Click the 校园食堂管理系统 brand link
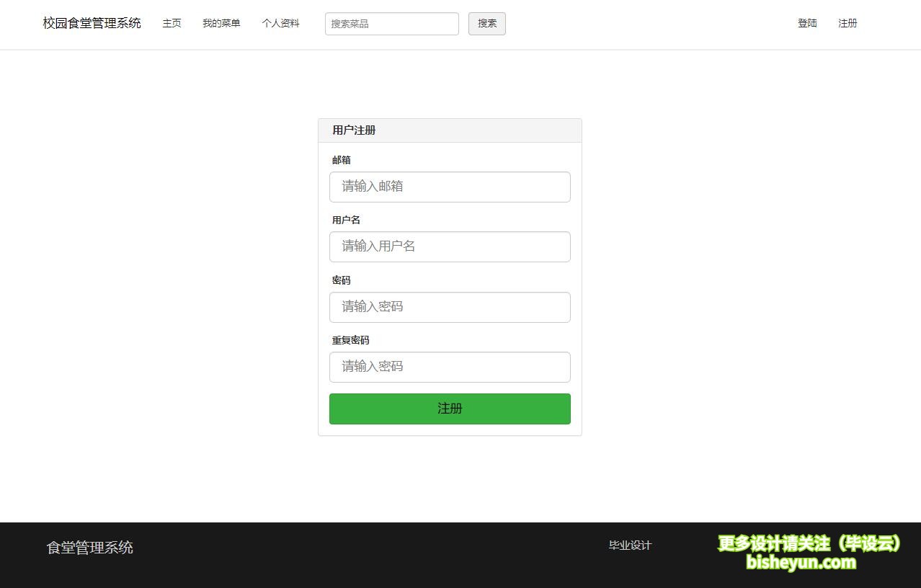This screenshot has height=588, width=921. tap(91, 23)
